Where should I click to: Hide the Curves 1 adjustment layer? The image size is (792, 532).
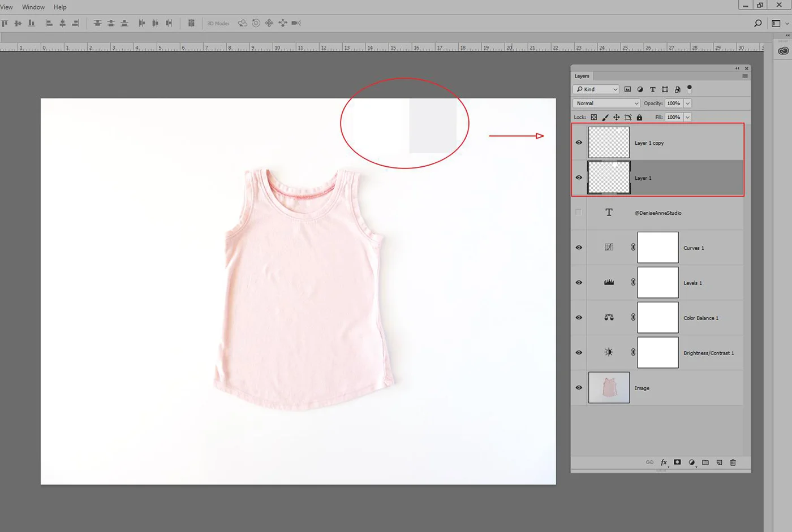click(579, 248)
